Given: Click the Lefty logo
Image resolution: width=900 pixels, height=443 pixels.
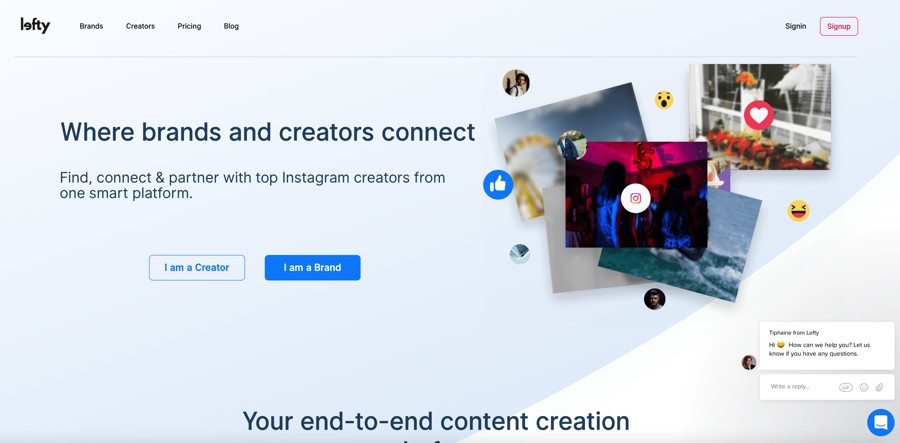Looking at the screenshot, I should [35, 25].
